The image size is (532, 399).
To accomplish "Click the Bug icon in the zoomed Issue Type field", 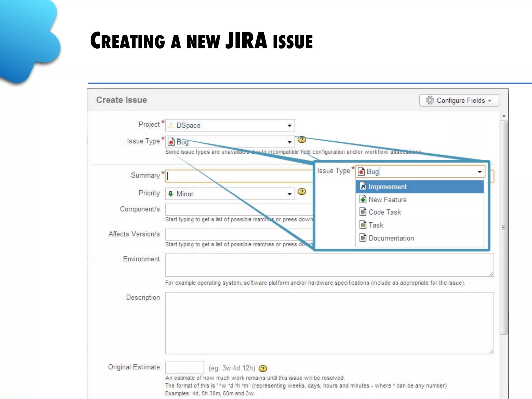I will pyautogui.click(x=361, y=171).
